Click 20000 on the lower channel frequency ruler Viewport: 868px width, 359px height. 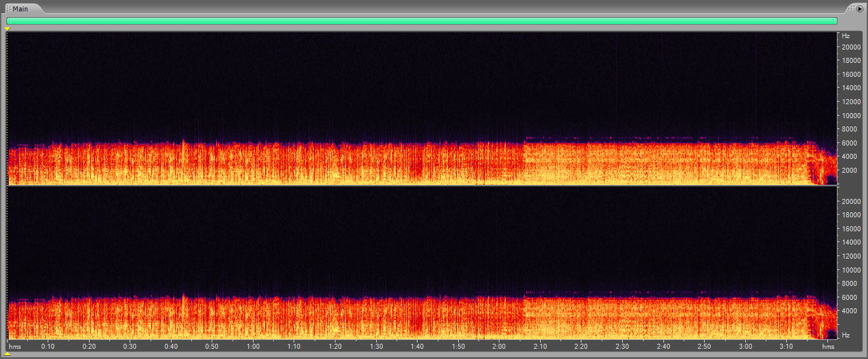click(x=851, y=201)
